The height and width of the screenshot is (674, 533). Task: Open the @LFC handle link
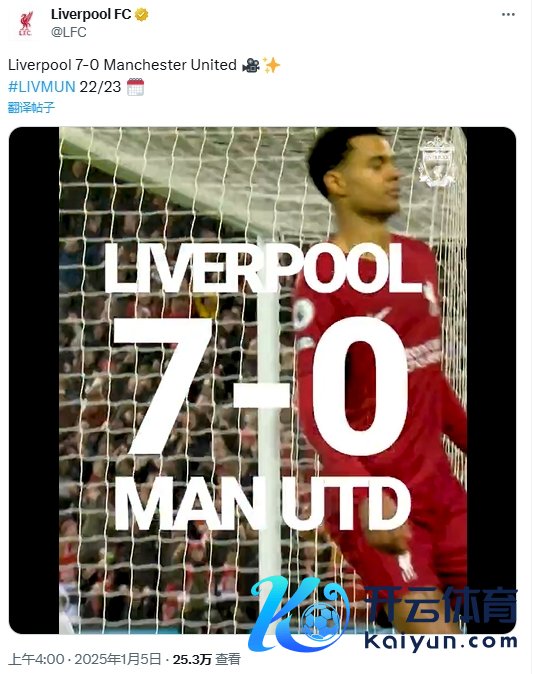(x=68, y=32)
